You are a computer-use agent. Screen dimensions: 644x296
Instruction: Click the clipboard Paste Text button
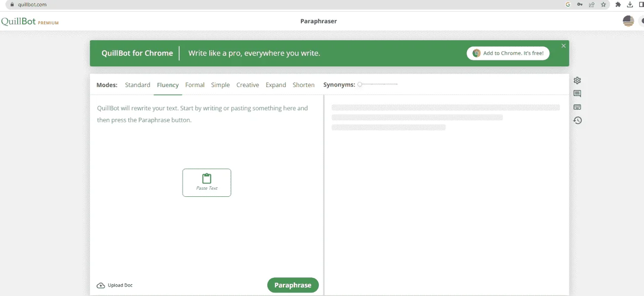(x=207, y=183)
